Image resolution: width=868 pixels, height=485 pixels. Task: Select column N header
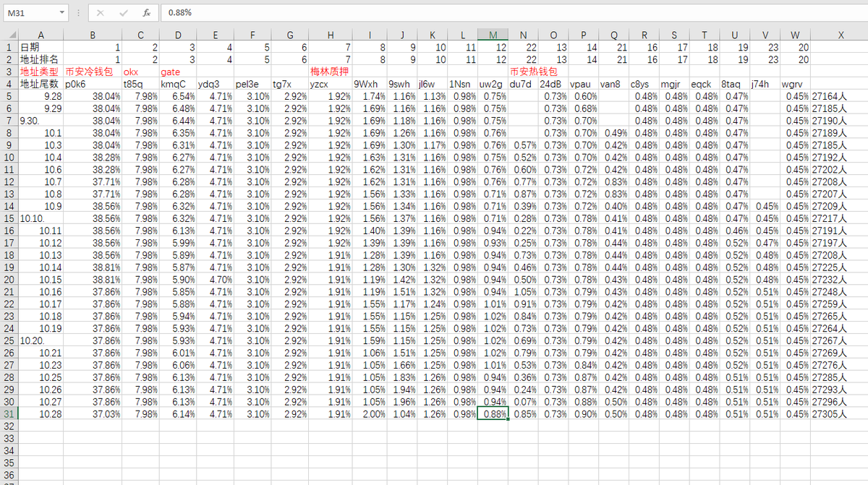click(523, 35)
